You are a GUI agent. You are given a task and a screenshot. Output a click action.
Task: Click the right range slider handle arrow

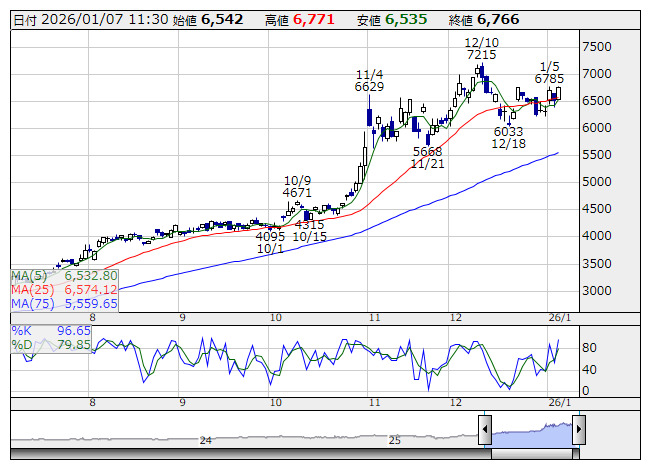pyautogui.click(x=578, y=430)
